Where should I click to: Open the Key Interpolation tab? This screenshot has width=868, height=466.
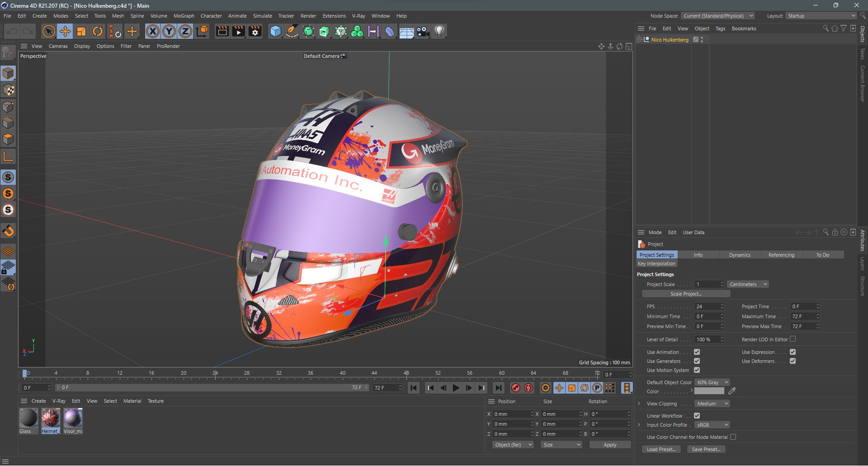coord(656,264)
